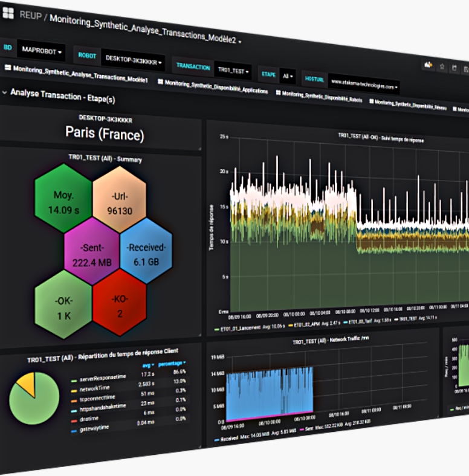Open color picker for Received blue legend swatch
The height and width of the screenshot is (476, 469).
point(216,440)
